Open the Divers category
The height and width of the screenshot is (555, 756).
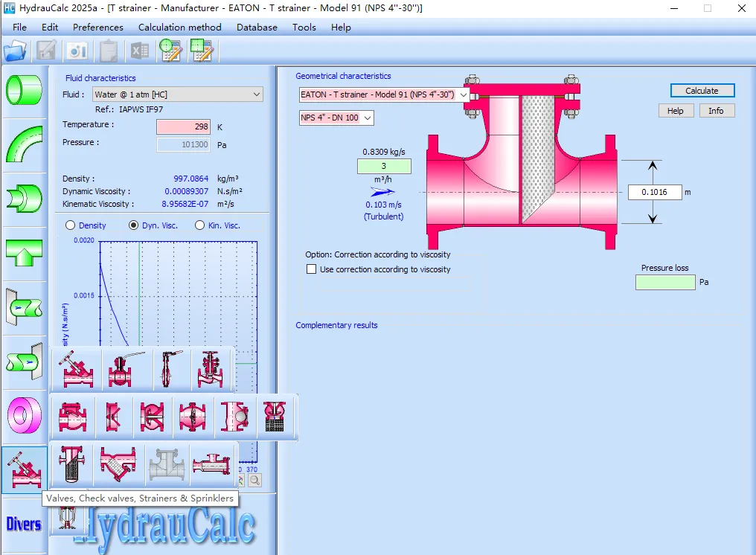coord(24,524)
